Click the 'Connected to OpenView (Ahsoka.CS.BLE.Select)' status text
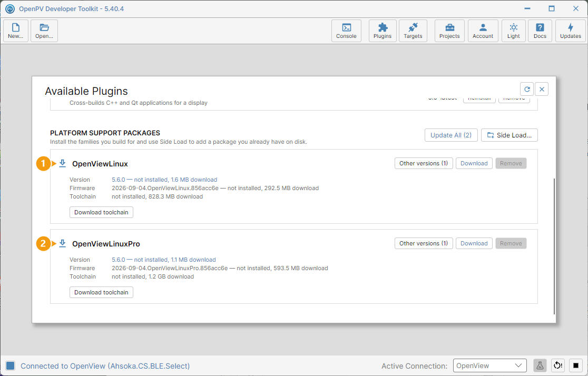 [105, 366]
